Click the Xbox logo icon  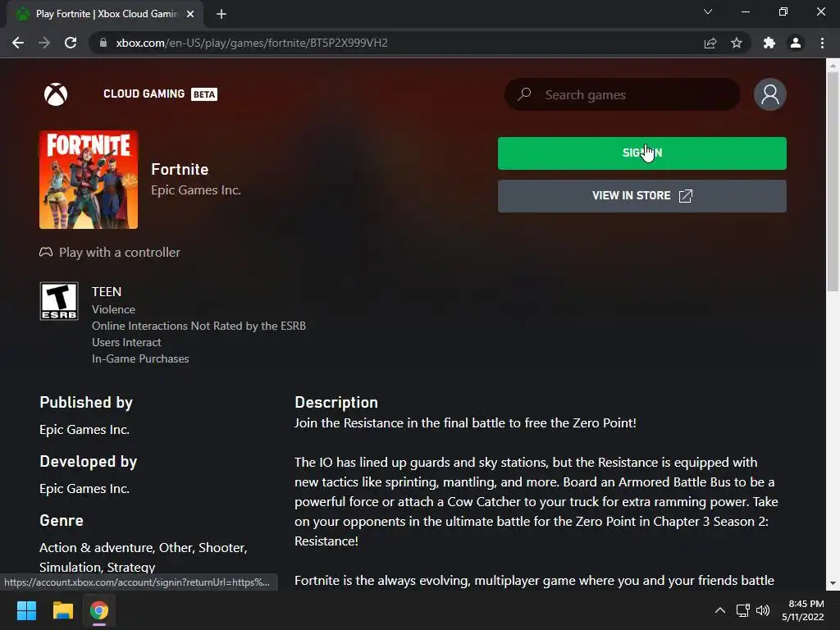click(x=56, y=94)
